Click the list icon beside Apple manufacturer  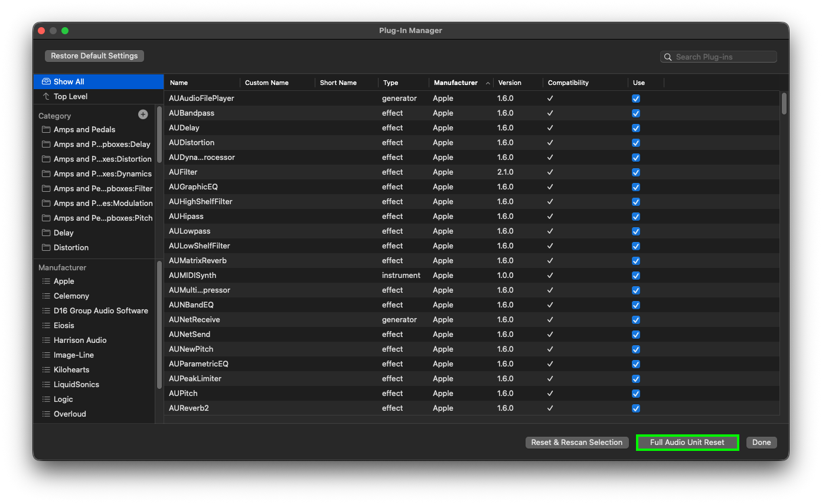click(46, 281)
